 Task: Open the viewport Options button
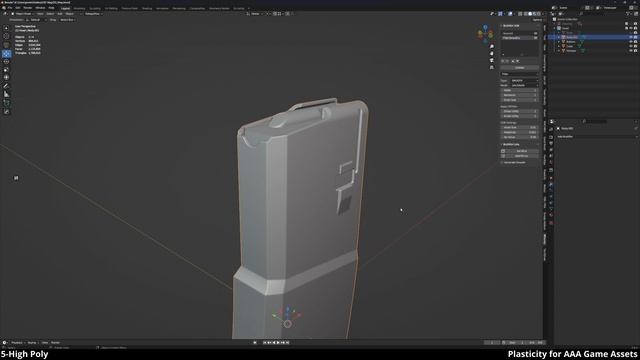pyautogui.click(x=537, y=20)
